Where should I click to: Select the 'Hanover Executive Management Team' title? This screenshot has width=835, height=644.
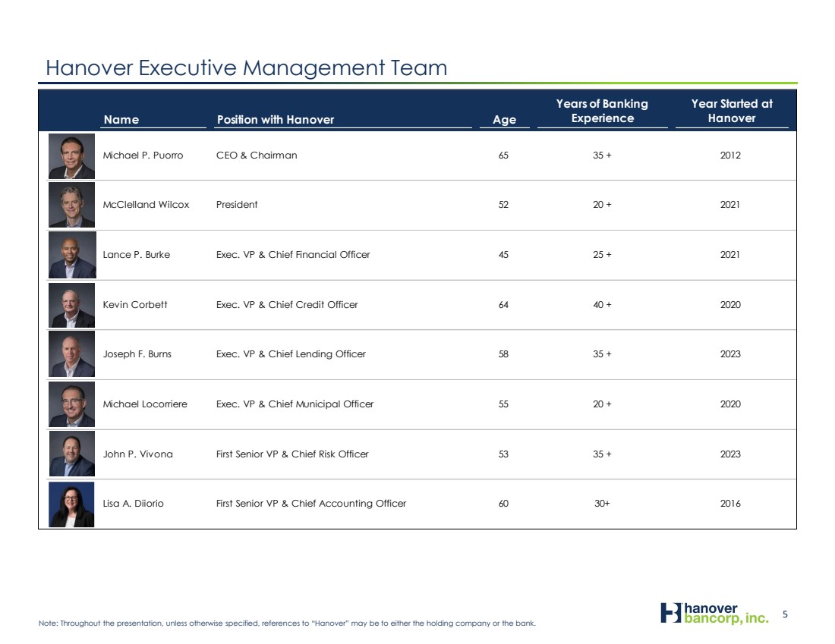[x=247, y=68]
